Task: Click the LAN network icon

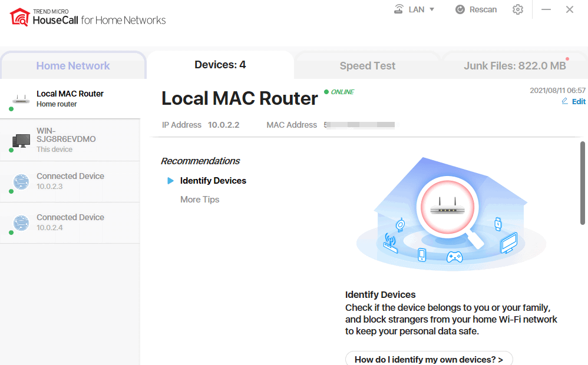Action: 399,9
